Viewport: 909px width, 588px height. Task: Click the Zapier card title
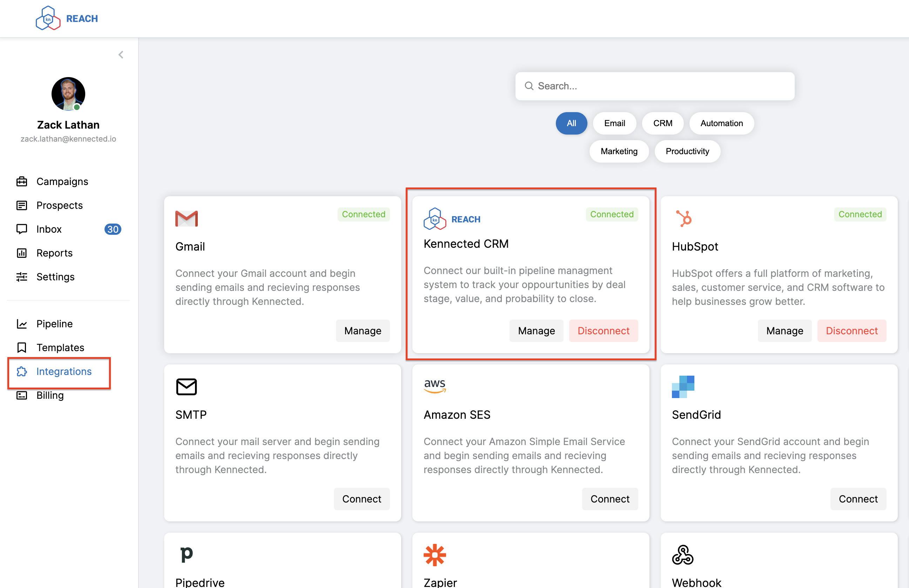[440, 583]
